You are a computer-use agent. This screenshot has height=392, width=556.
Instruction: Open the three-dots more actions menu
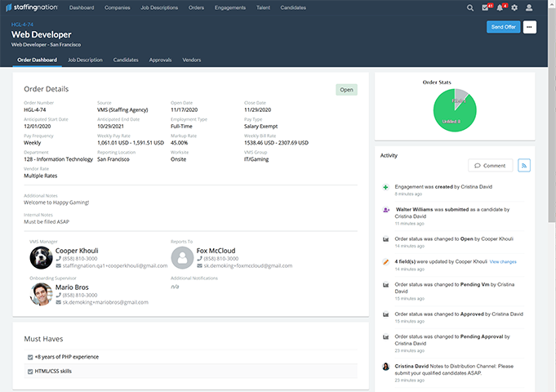pyautogui.click(x=529, y=27)
